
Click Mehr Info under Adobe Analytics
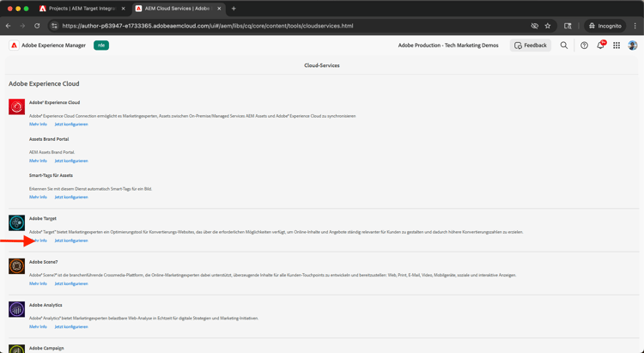click(x=38, y=326)
